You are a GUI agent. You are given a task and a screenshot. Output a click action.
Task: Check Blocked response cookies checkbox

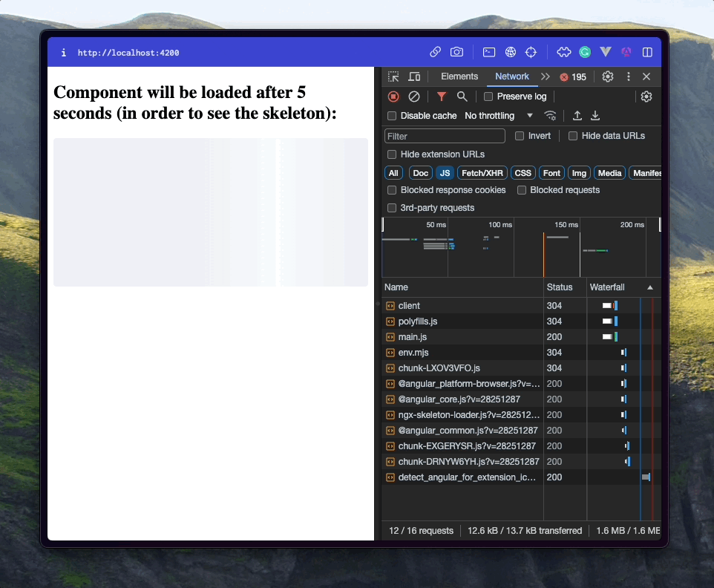tap(392, 190)
